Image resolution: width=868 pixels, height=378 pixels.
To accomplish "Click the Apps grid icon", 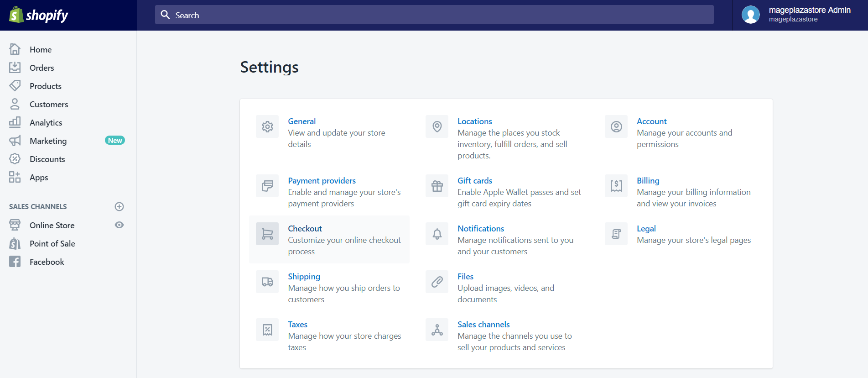I will tap(15, 177).
